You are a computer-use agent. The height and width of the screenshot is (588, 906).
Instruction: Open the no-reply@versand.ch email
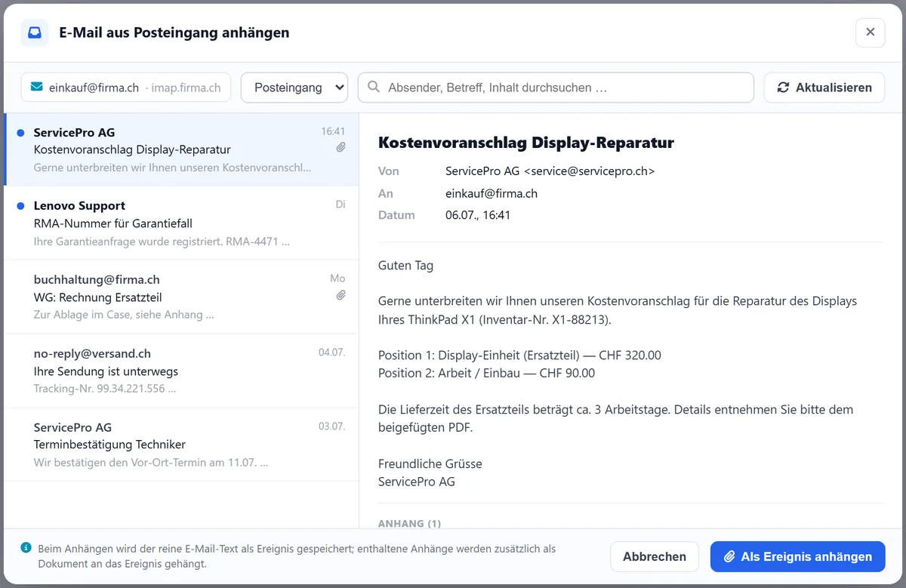(181, 371)
